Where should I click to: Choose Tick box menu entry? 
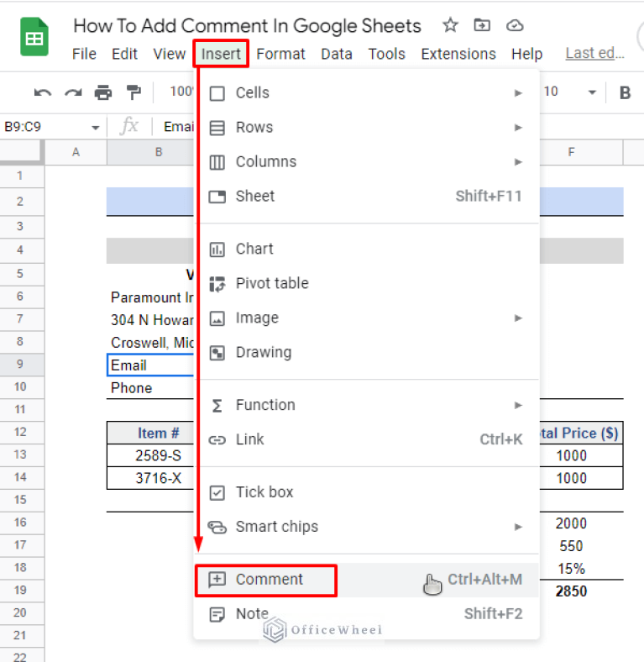366,492
